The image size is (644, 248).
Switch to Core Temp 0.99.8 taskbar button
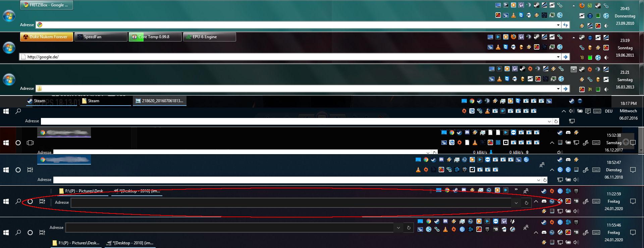(x=155, y=37)
